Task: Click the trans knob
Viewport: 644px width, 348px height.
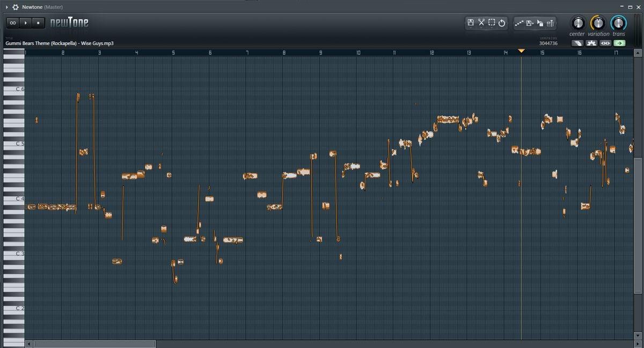Action: [x=618, y=23]
